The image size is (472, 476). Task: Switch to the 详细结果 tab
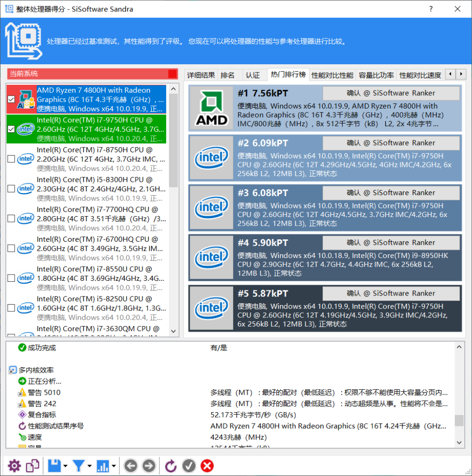(x=201, y=75)
